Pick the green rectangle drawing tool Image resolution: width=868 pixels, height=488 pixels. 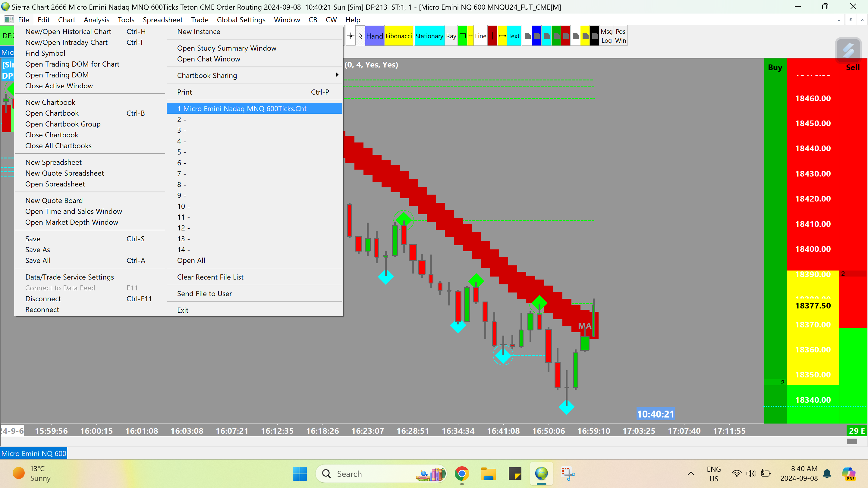[x=463, y=36]
